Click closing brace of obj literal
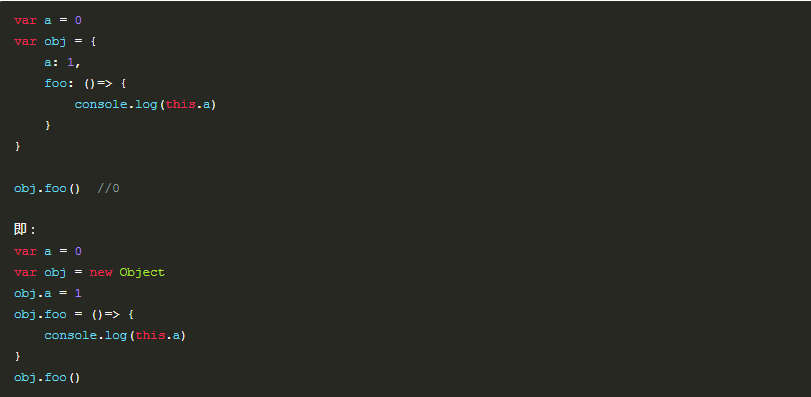The height and width of the screenshot is (397, 811). tap(18, 146)
